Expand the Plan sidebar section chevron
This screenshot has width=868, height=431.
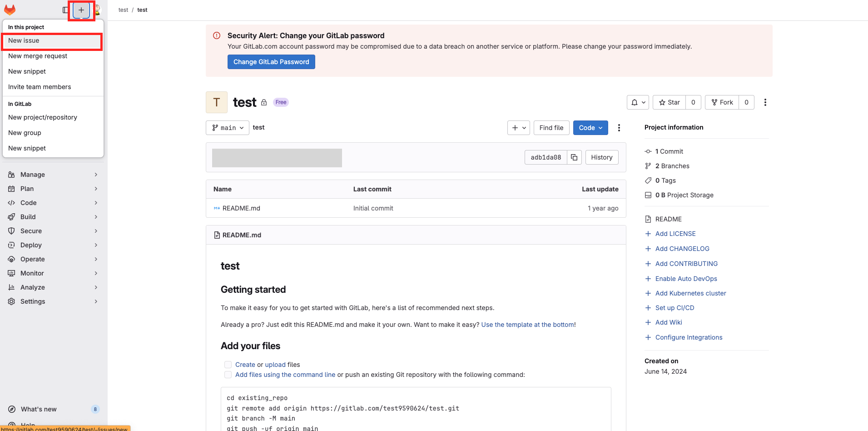coord(96,189)
